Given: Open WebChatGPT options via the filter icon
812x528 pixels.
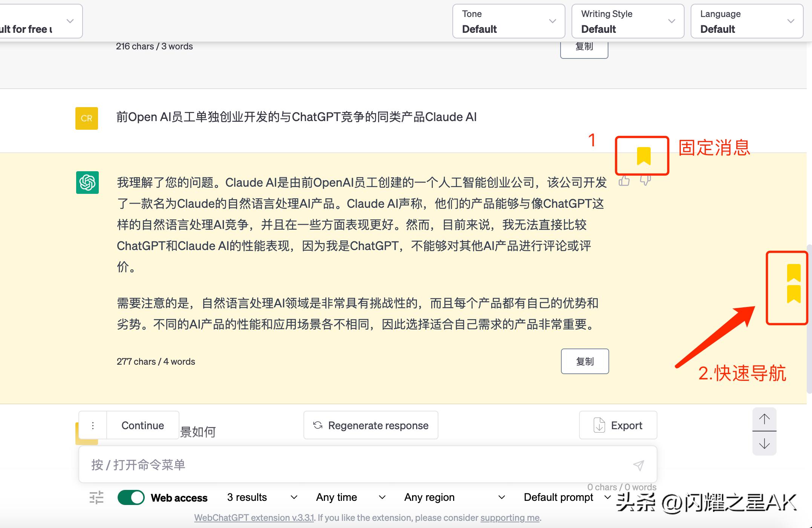Looking at the screenshot, I should [x=97, y=497].
